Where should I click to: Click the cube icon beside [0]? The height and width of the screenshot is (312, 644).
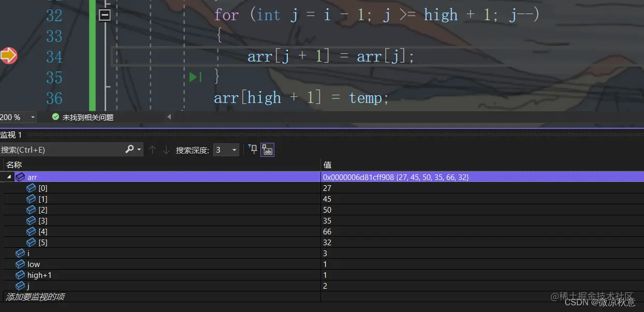(x=31, y=188)
